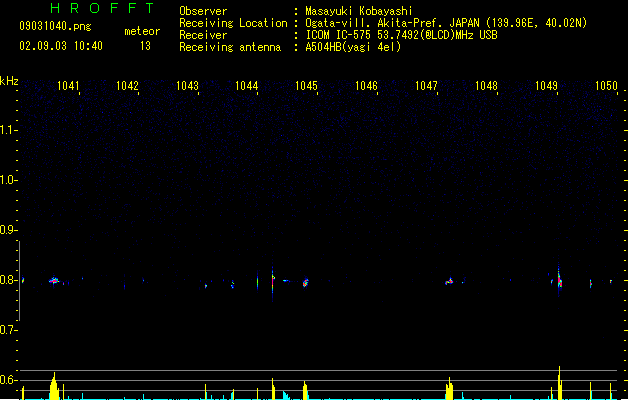Image resolution: width=629 pixels, height=400 pixels.
Task: Click the meteor echo after 1047
Action: coord(449,281)
